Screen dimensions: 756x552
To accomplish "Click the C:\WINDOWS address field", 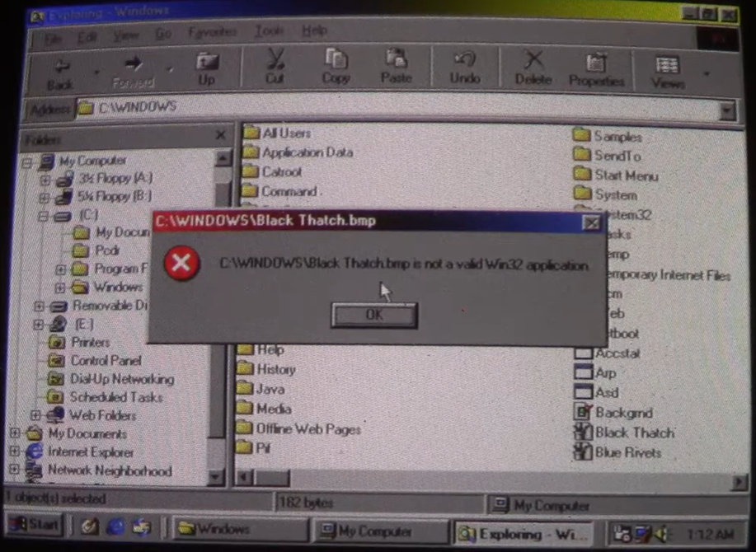I will pyautogui.click(x=397, y=109).
